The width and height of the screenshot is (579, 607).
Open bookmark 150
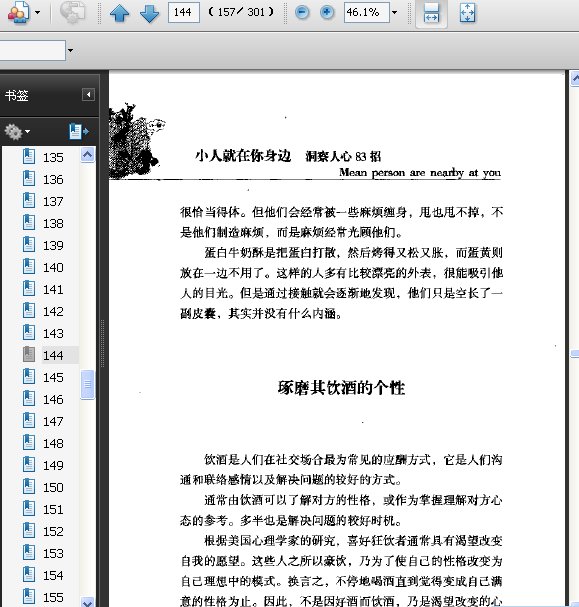point(53,487)
